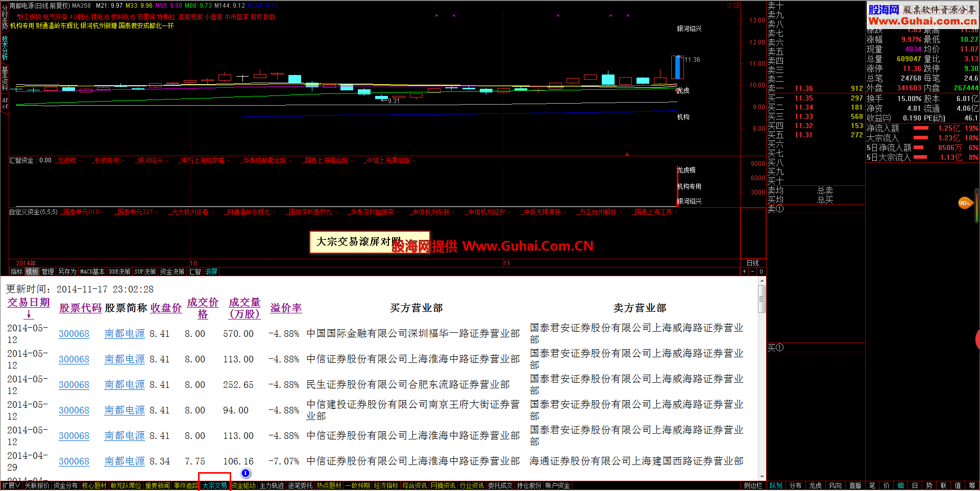Click the chart zoom-in plus button
Screen dimensions: 980x491
745,272
